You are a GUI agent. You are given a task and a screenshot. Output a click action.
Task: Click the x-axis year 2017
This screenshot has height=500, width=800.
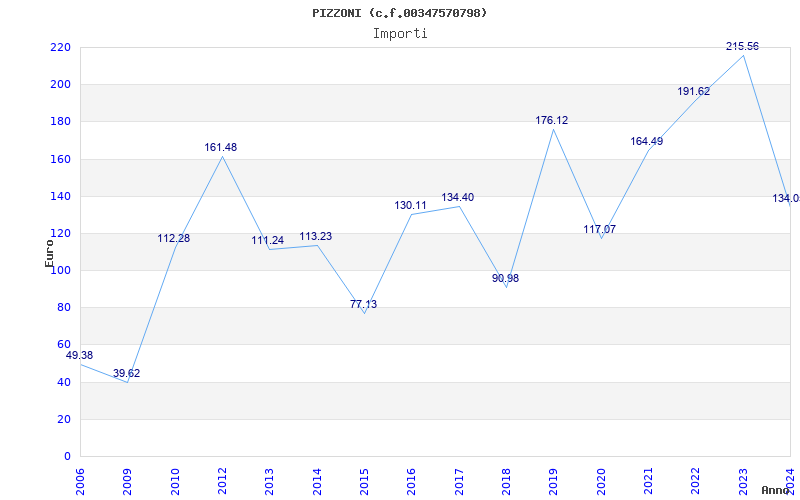459,481
